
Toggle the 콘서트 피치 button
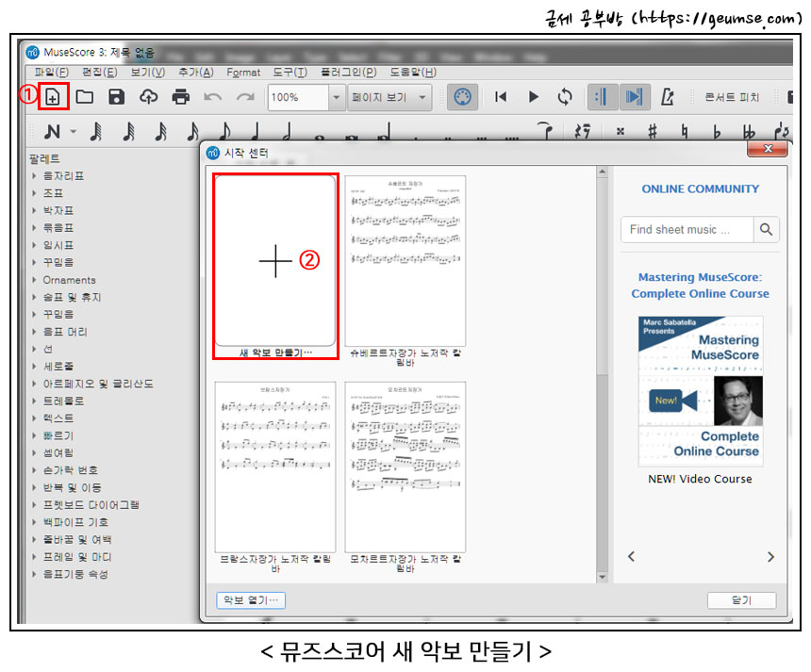point(732,97)
